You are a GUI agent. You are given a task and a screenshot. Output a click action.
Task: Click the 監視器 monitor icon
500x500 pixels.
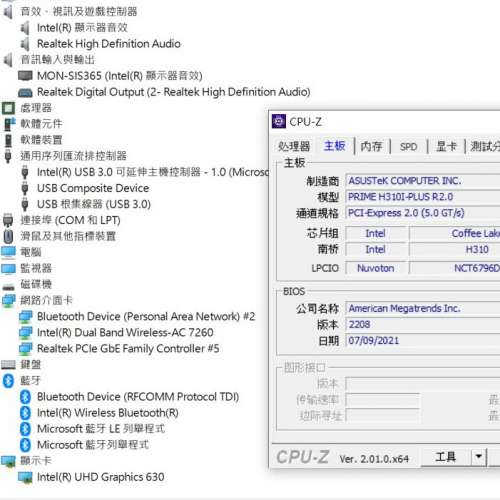pyautogui.click(x=8, y=269)
